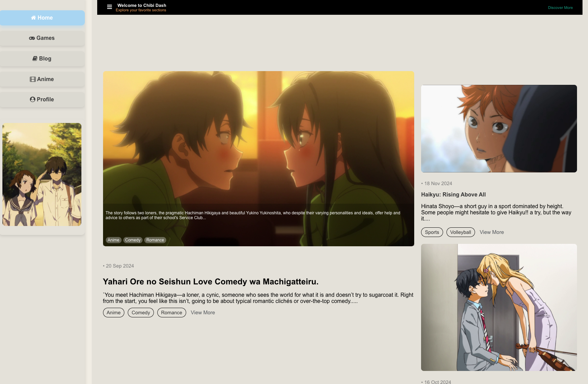Viewport: 588px width, 384px height.
Task: Open the Haikyu thumbnail image
Action: (x=499, y=128)
